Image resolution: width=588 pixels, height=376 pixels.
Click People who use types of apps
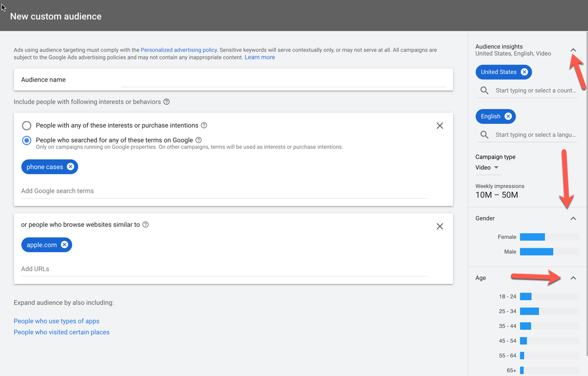point(56,321)
